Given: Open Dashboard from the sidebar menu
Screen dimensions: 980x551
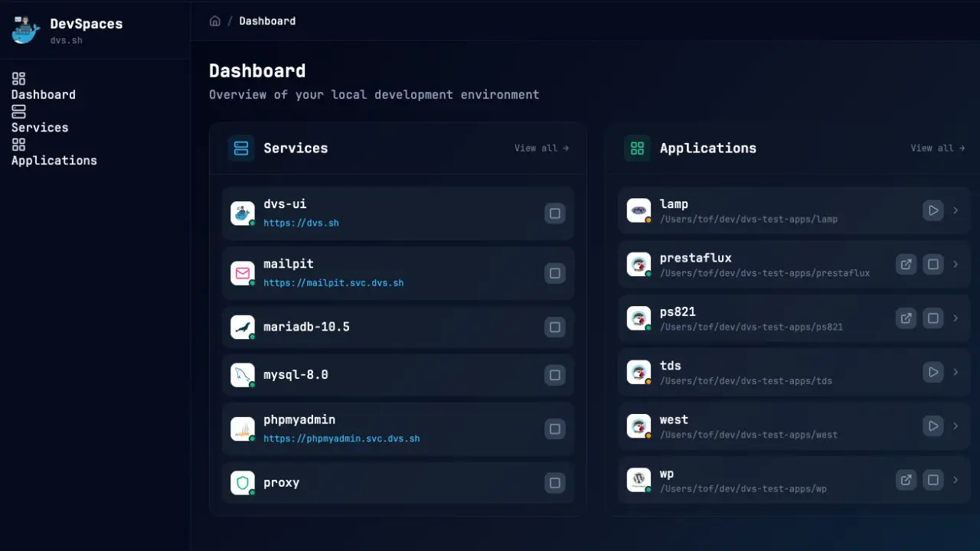Looking at the screenshot, I should (x=43, y=94).
